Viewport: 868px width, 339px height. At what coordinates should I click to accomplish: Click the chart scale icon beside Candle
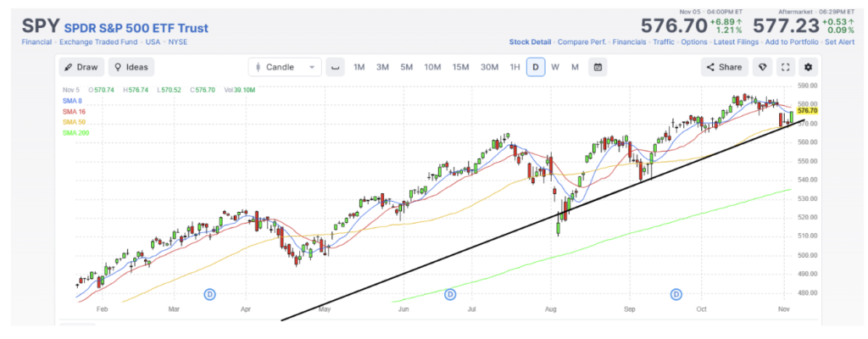click(335, 67)
